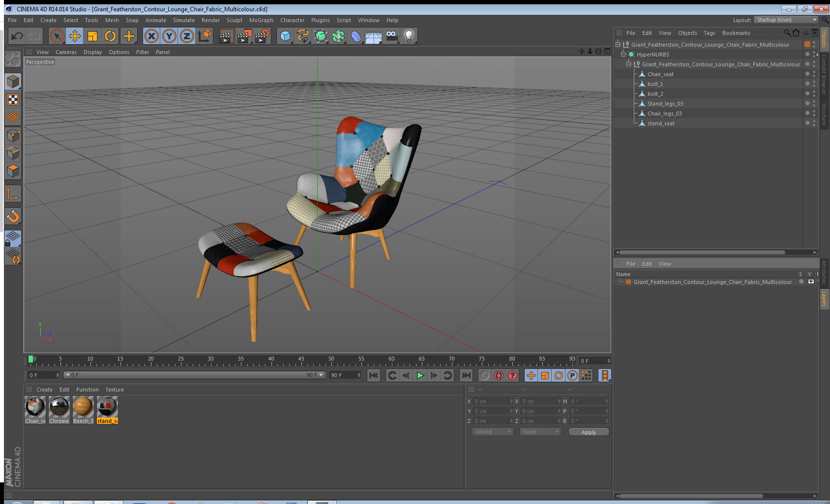Click the Render View clapperboard icon
The width and height of the screenshot is (830, 504).
click(x=226, y=36)
